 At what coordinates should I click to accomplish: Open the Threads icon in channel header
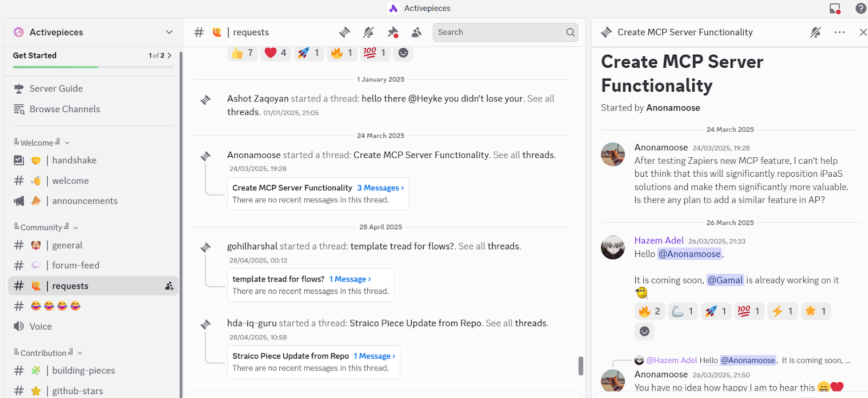[x=344, y=33]
